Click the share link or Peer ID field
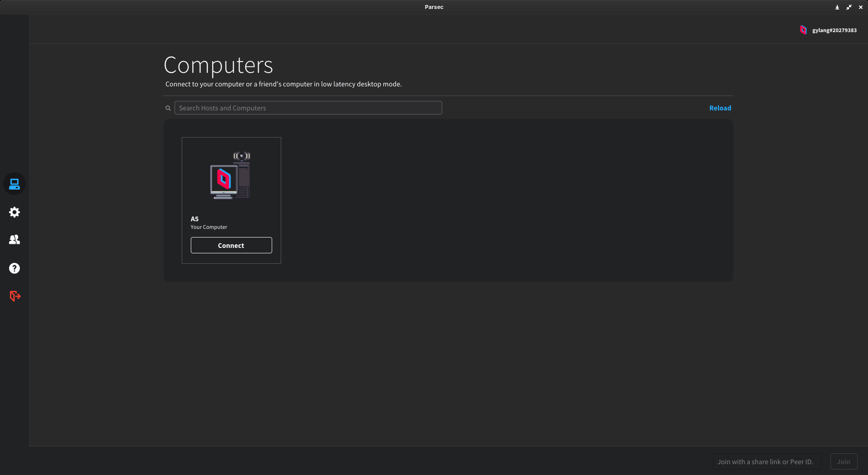The width and height of the screenshot is (868, 475). tap(767, 461)
